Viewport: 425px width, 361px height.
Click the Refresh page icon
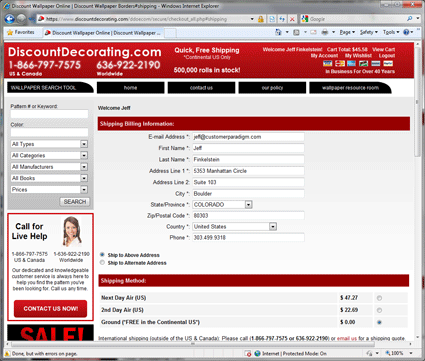point(282,19)
